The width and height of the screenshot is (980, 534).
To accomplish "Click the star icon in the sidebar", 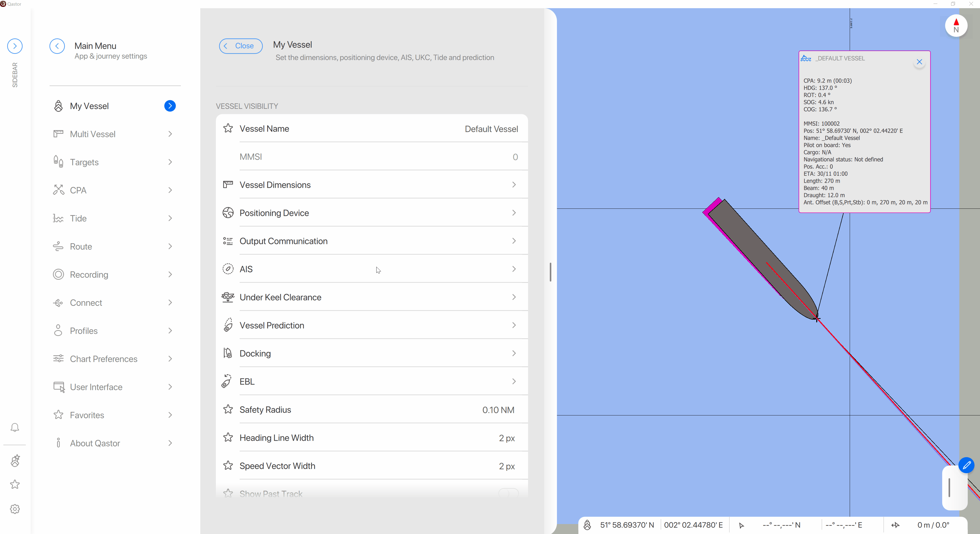I will click(x=15, y=484).
